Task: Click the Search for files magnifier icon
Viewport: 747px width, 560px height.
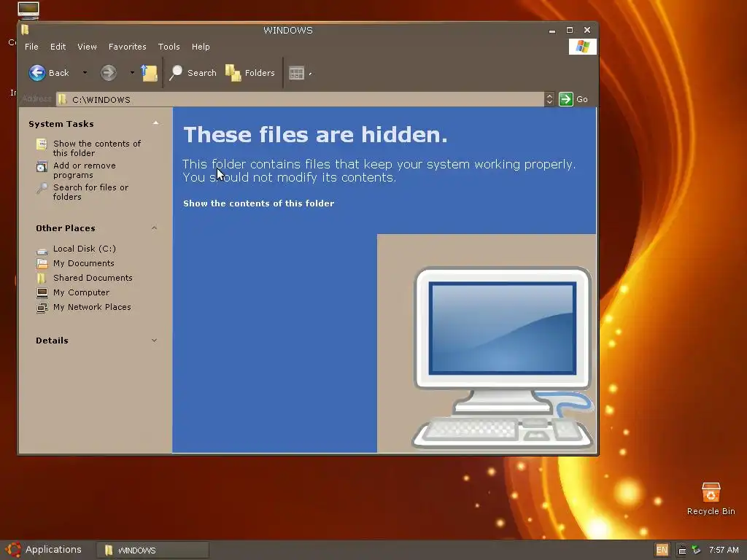Action: tap(42, 189)
